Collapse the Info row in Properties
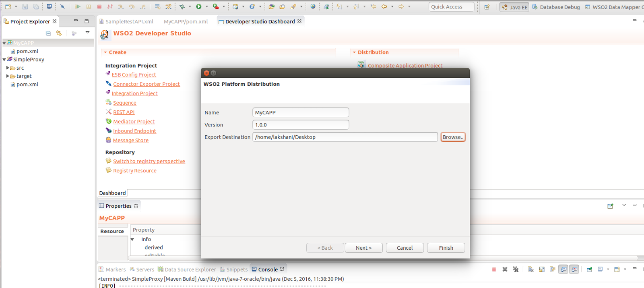Viewport: 644px width, 288px height. pos(132,239)
